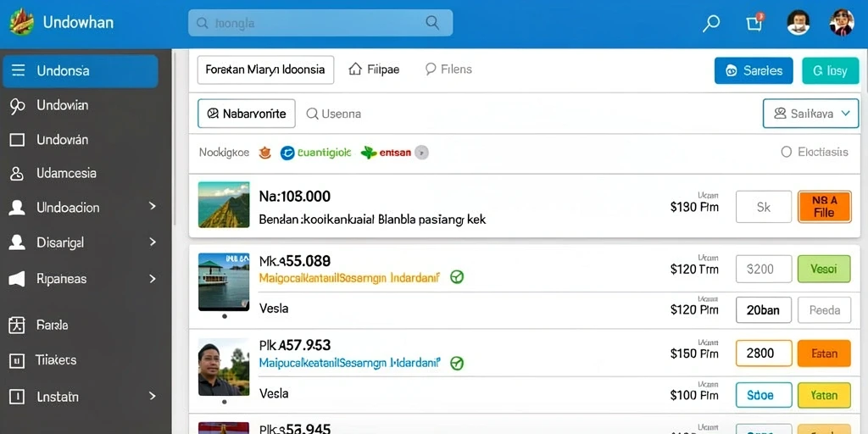Toggle the green check beside Plk A57.953 listing
The height and width of the screenshot is (434, 868).
click(x=457, y=363)
